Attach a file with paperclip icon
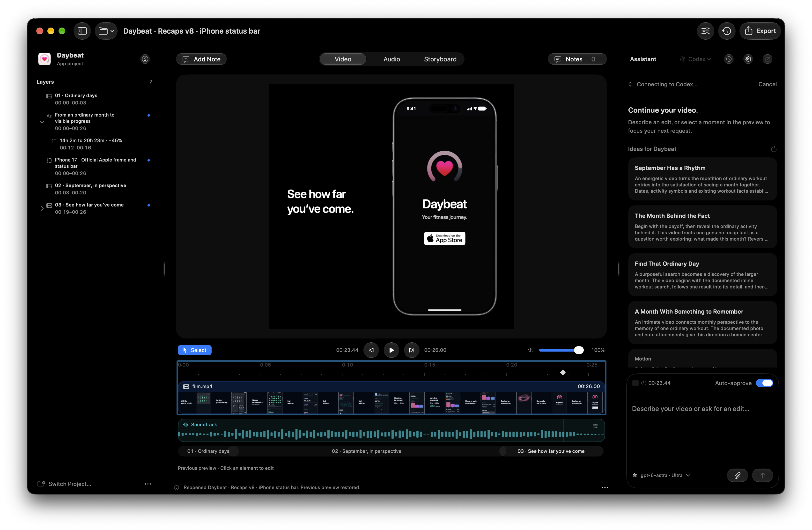Image resolution: width=812 pixels, height=530 pixels. pyautogui.click(x=737, y=475)
